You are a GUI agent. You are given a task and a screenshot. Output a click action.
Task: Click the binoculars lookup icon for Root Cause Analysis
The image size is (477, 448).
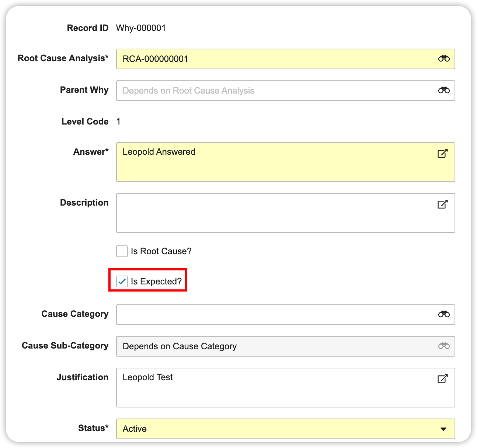tap(443, 59)
